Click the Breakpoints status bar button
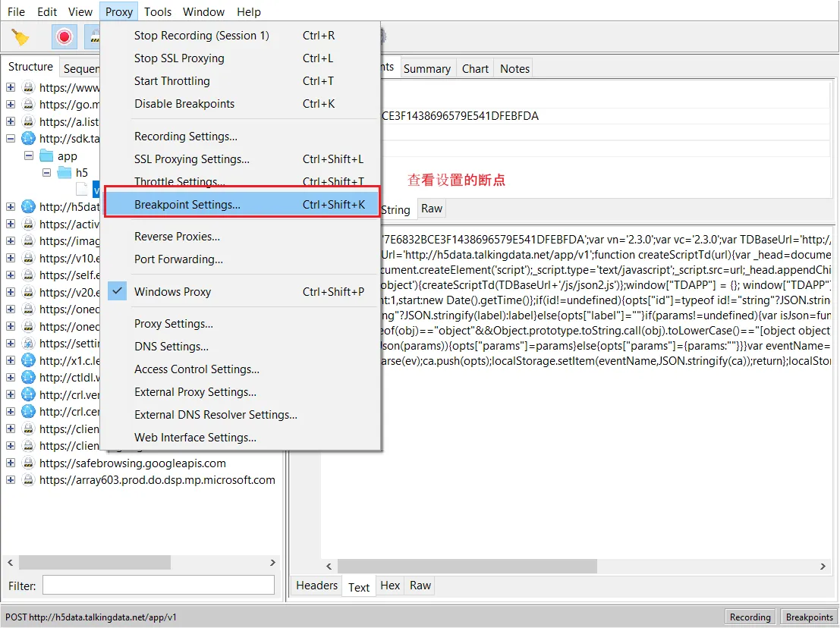This screenshot has height=628, width=840. [x=810, y=617]
